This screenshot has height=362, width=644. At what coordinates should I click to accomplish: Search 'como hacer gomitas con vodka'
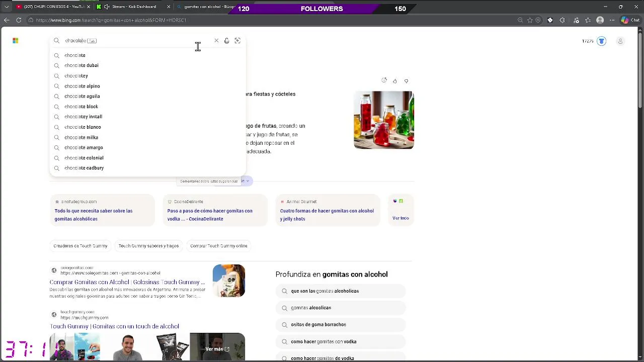341,342
